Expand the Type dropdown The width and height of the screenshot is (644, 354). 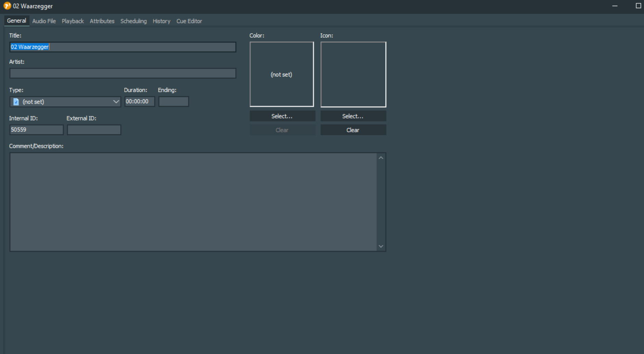116,102
